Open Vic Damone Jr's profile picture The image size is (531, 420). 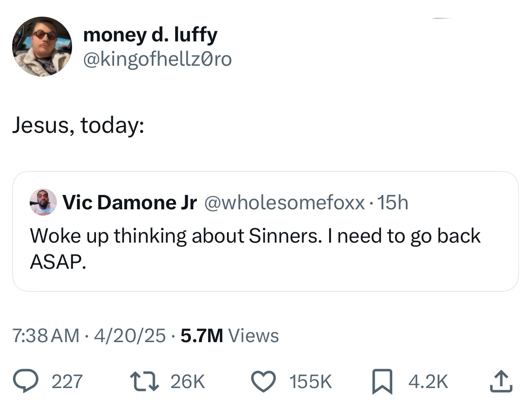click(42, 202)
